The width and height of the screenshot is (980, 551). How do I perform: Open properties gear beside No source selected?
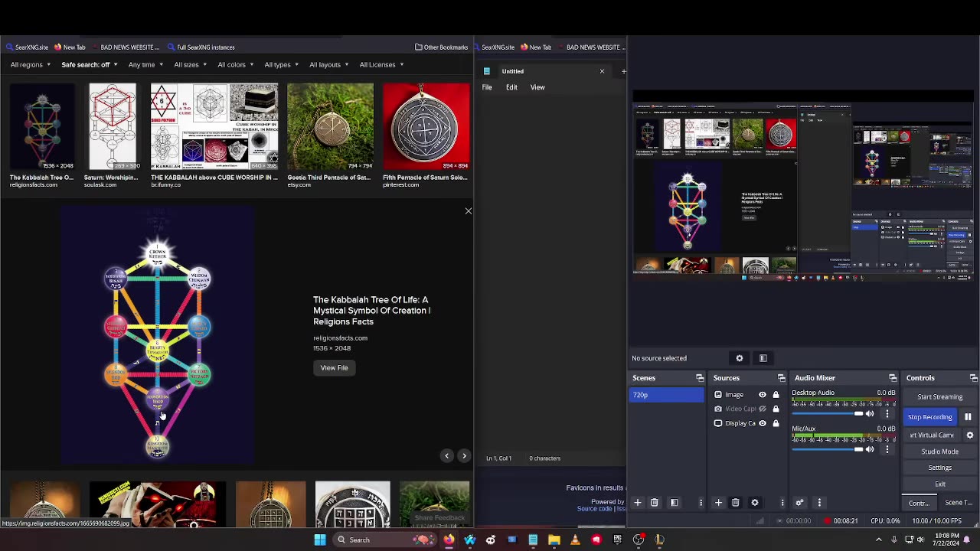pyautogui.click(x=740, y=358)
